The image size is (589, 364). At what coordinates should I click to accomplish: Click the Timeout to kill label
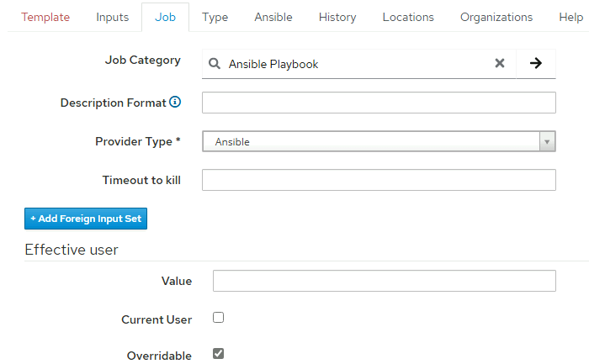(x=141, y=180)
